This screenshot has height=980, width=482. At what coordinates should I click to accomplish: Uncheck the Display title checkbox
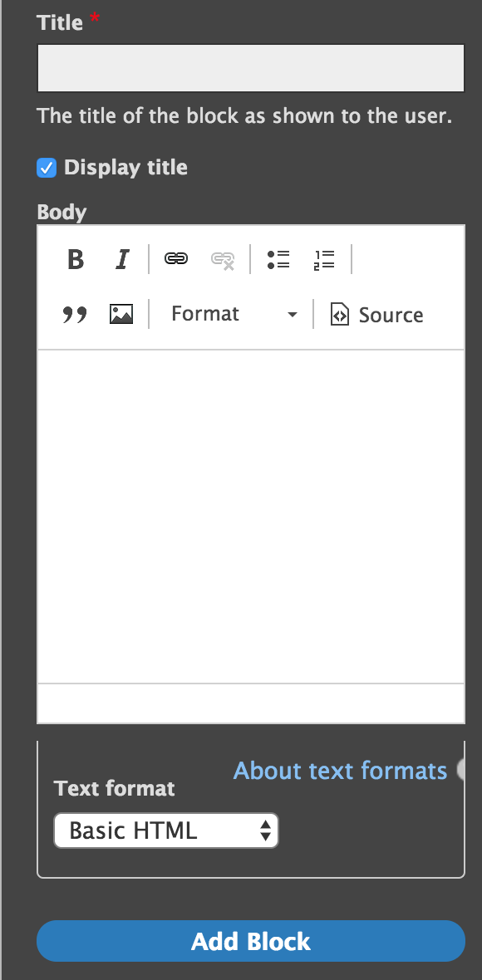(x=47, y=168)
